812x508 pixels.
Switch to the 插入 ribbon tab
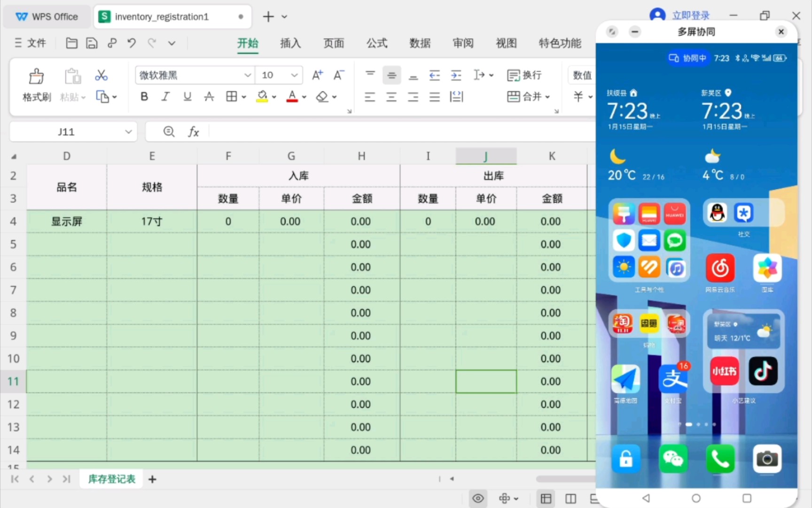(x=290, y=43)
